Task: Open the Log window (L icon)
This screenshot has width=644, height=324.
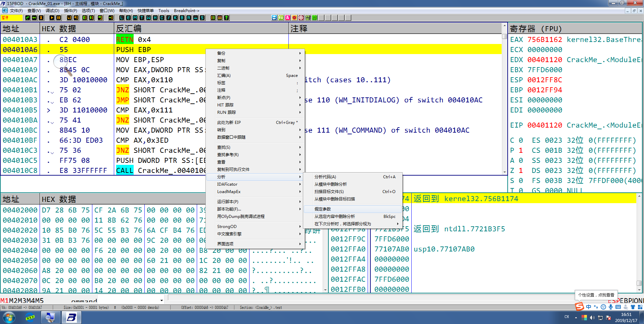Action: pos(122,18)
